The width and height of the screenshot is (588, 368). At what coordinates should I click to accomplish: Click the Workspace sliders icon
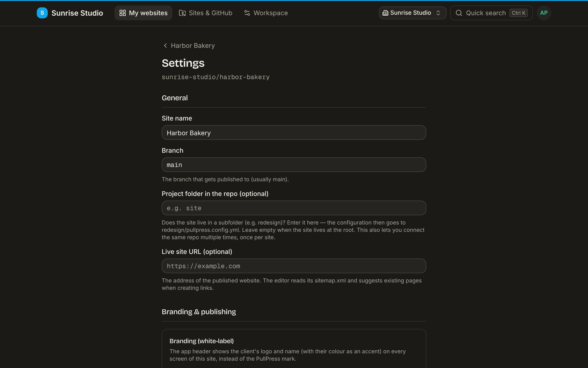247,13
